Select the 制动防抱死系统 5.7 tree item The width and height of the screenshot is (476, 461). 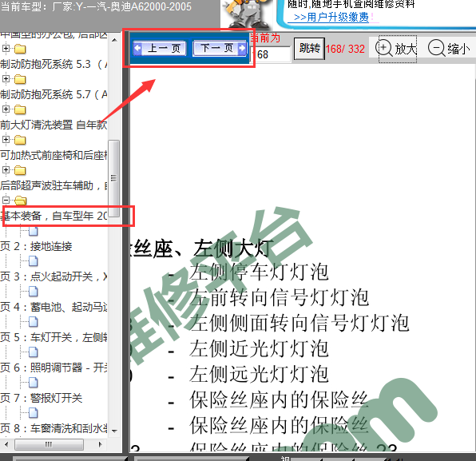point(54,94)
